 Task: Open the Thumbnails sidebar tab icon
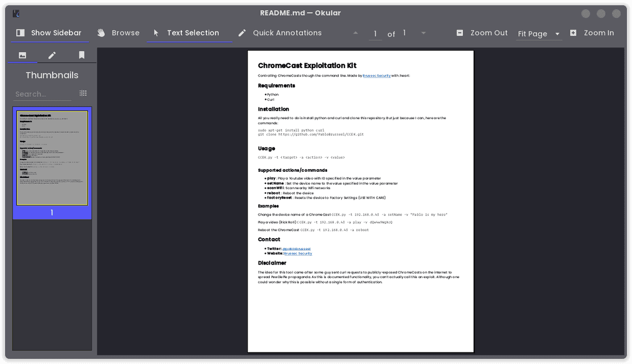click(23, 55)
